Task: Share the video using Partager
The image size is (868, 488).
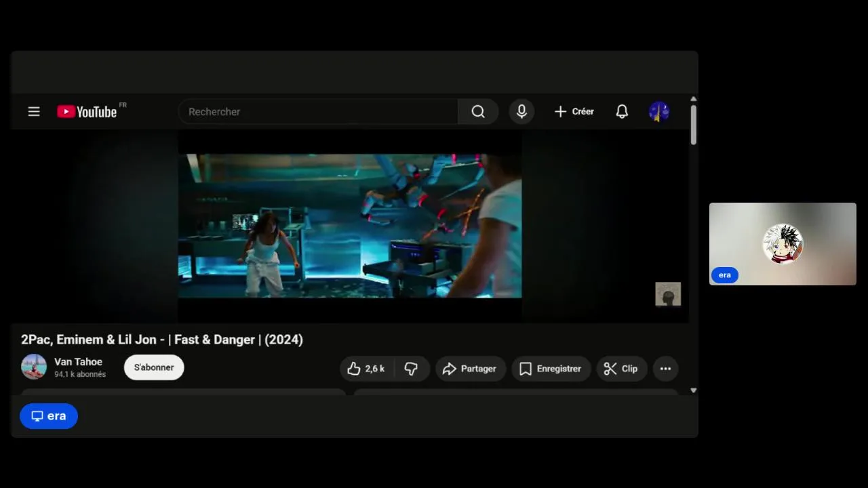Action: (x=471, y=369)
